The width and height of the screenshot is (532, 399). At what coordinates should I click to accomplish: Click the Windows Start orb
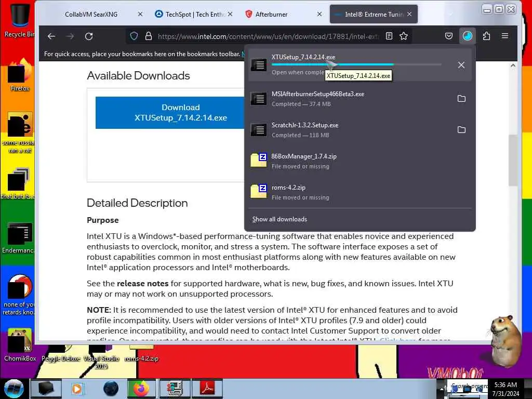tap(14, 389)
